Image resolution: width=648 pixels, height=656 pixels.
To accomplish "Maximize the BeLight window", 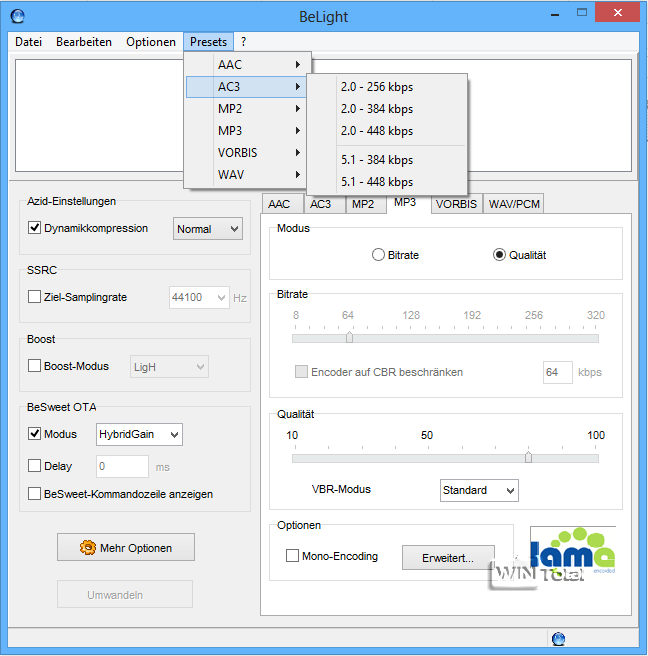I will (x=582, y=13).
